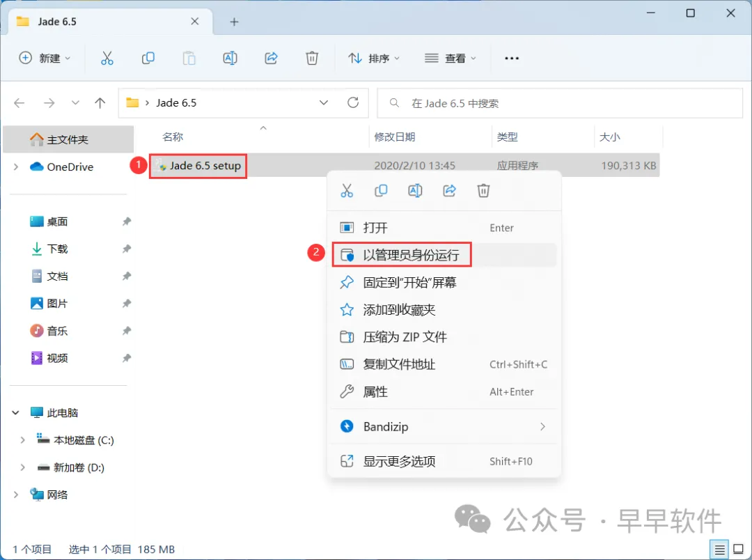
Task: Expand the OneDrive tree node
Action: [x=16, y=167]
